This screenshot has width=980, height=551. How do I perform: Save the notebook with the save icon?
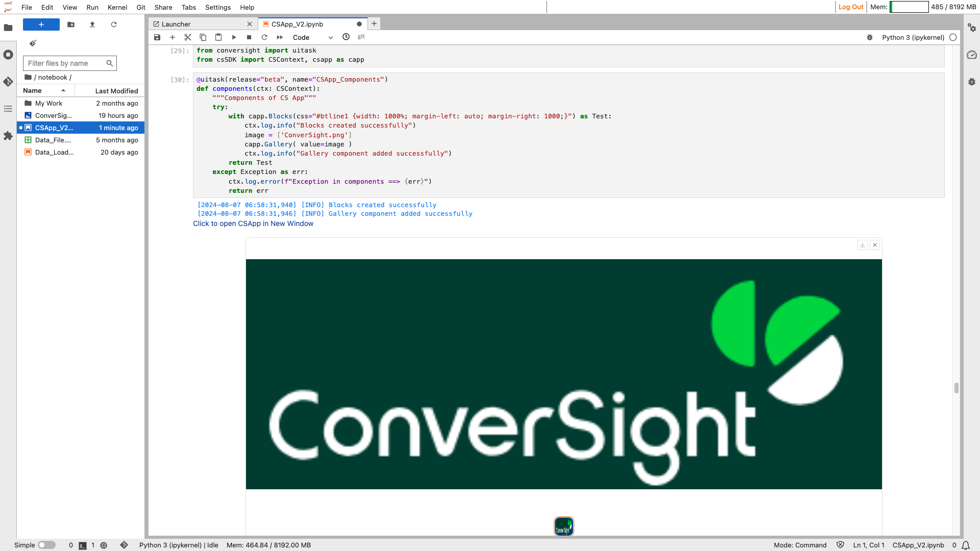coord(157,37)
